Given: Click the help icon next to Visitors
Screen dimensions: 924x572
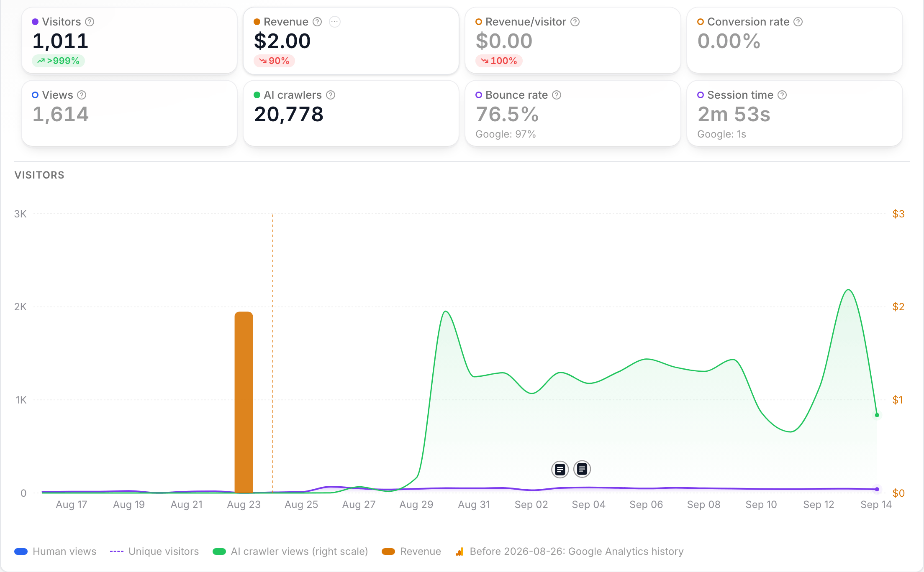Looking at the screenshot, I should click(90, 22).
